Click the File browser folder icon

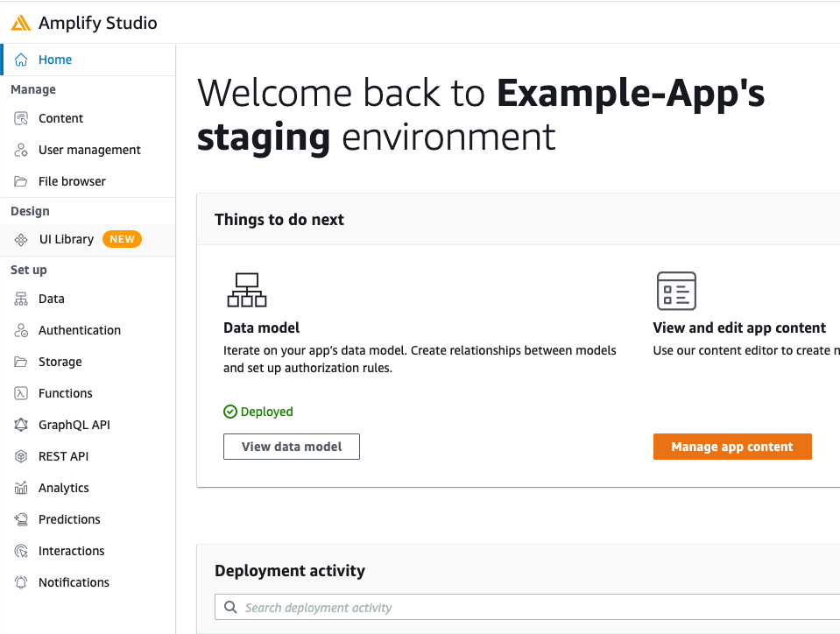[19, 181]
